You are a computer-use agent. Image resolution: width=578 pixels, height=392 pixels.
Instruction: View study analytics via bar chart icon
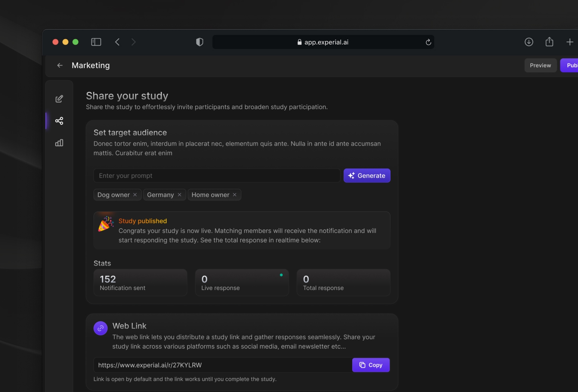tap(59, 143)
